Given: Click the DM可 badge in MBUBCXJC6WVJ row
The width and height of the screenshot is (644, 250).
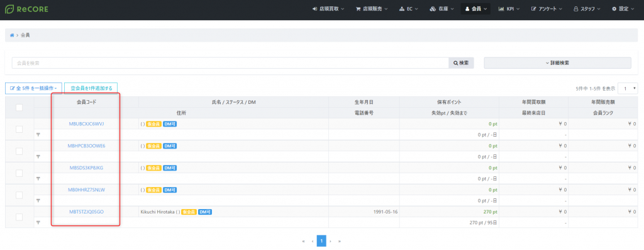Looking at the screenshot, I should tap(170, 124).
